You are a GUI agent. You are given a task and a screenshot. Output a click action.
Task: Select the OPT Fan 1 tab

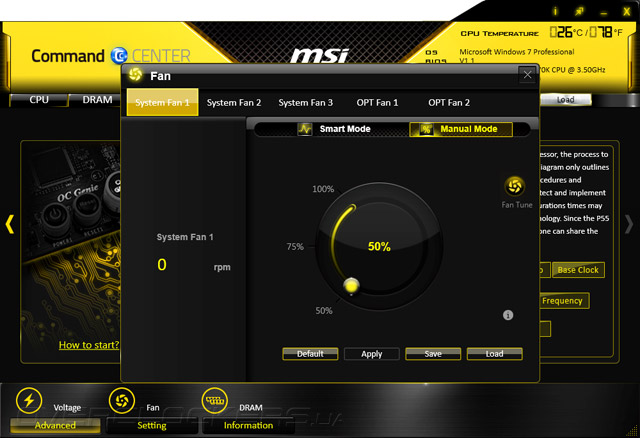pyautogui.click(x=377, y=102)
